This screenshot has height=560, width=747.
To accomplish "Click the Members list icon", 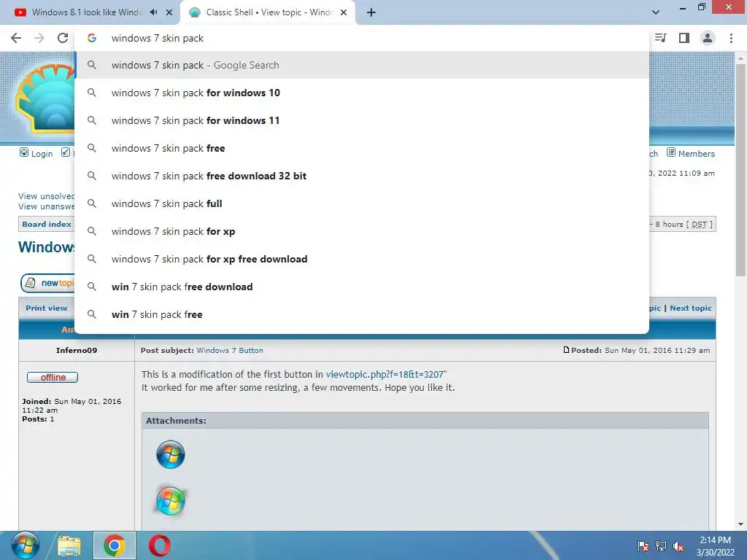I will (671, 152).
